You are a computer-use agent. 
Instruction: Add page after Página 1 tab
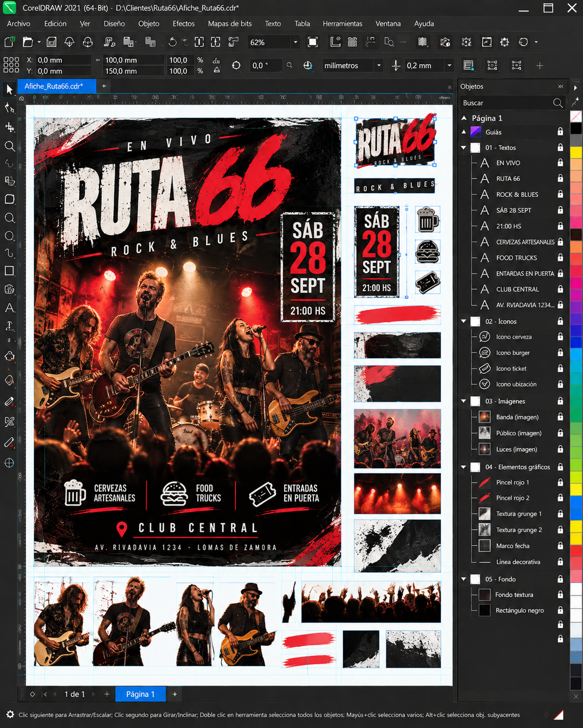(175, 694)
